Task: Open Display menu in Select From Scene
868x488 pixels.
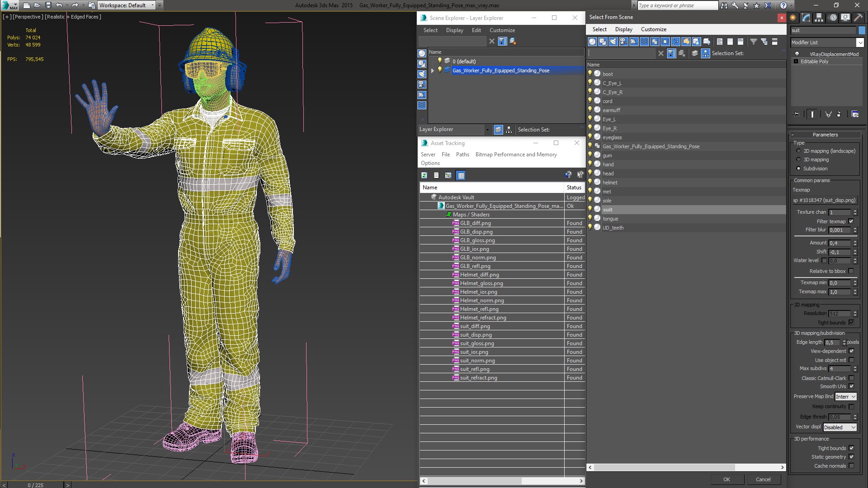Action: pos(623,29)
